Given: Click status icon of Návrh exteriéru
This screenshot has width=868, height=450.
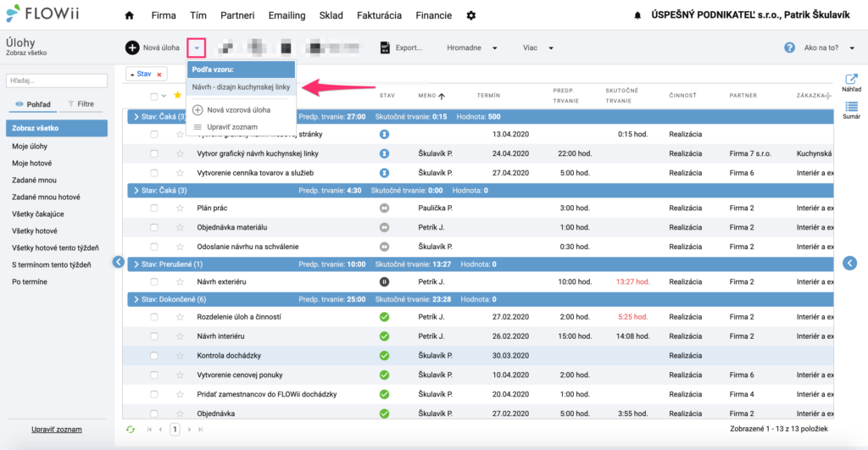Looking at the screenshot, I should tap(384, 281).
